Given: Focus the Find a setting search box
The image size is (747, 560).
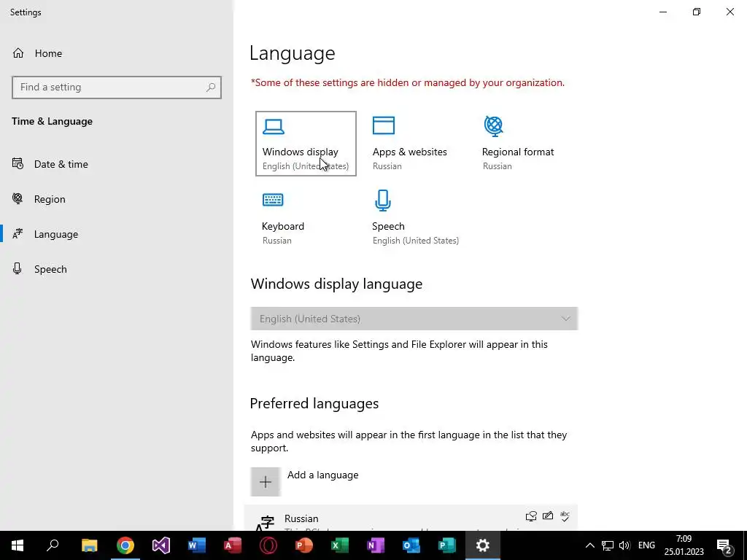Looking at the screenshot, I should (117, 87).
